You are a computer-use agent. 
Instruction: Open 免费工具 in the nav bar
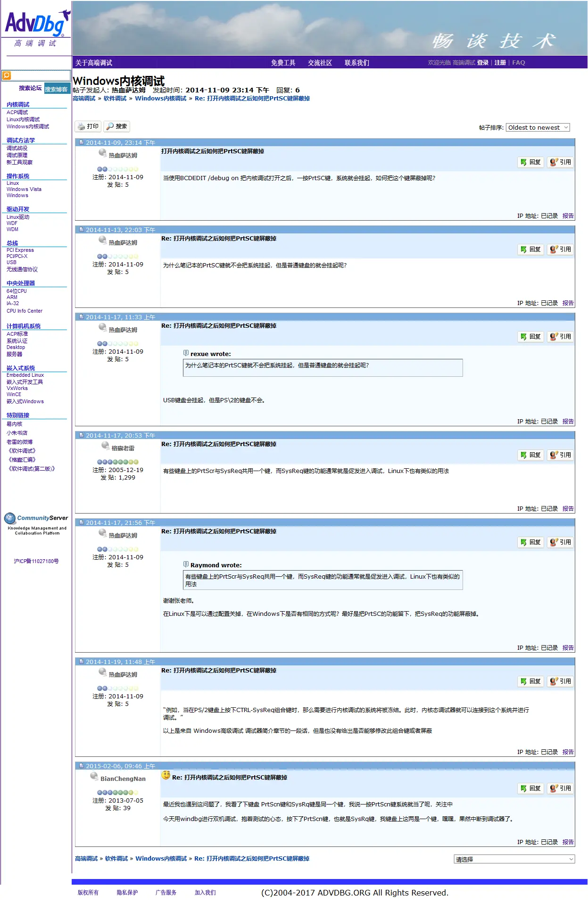click(x=283, y=63)
